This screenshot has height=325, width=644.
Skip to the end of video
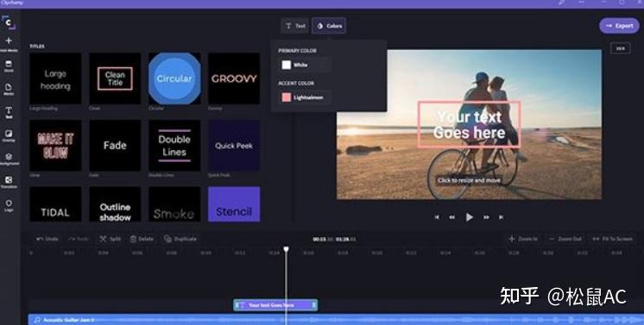(x=501, y=217)
